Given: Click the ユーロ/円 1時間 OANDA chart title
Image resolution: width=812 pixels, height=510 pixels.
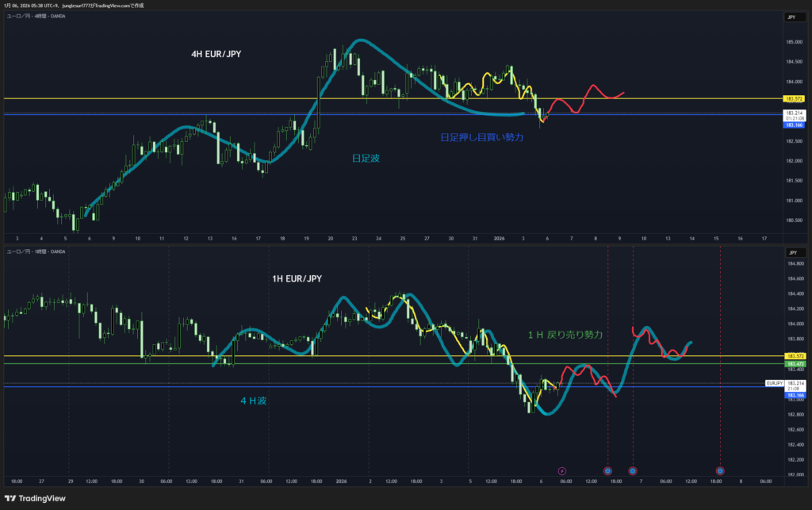Looking at the screenshot, I should [x=36, y=251].
